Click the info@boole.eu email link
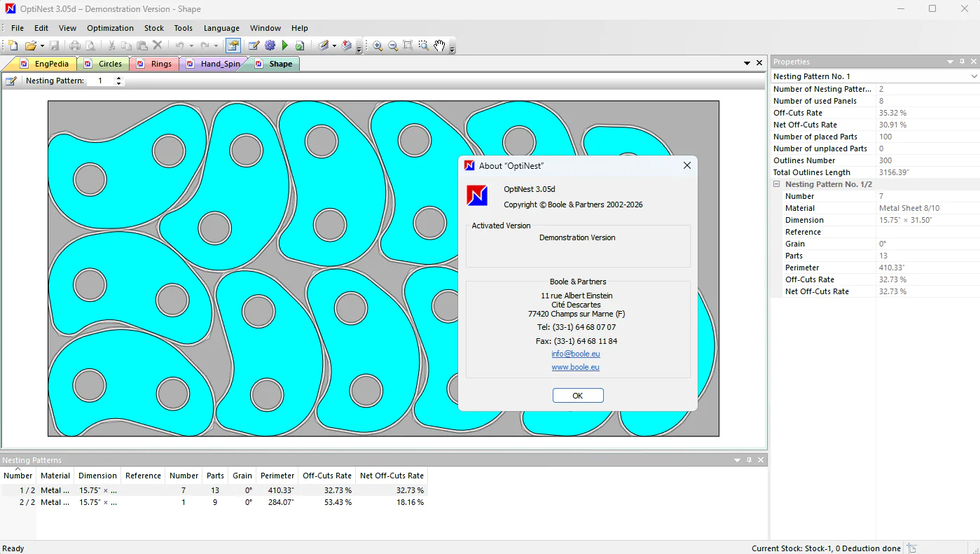The image size is (980, 554). tap(576, 354)
